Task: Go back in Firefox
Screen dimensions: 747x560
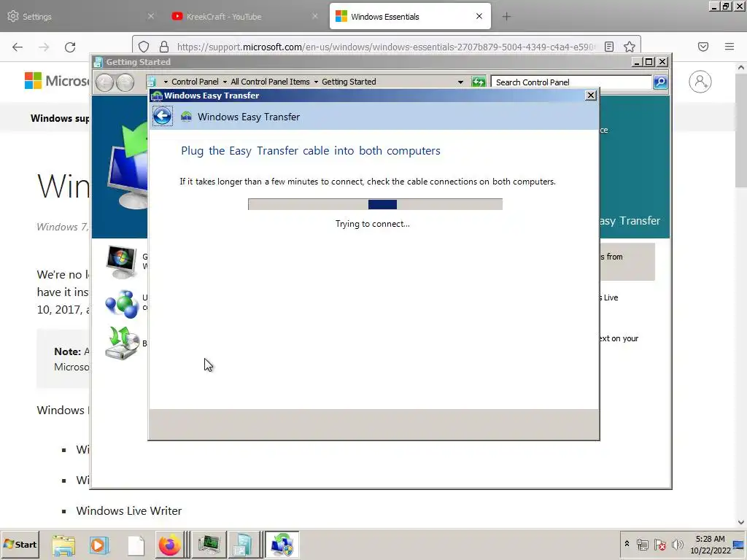Action: [x=18, y=47]
